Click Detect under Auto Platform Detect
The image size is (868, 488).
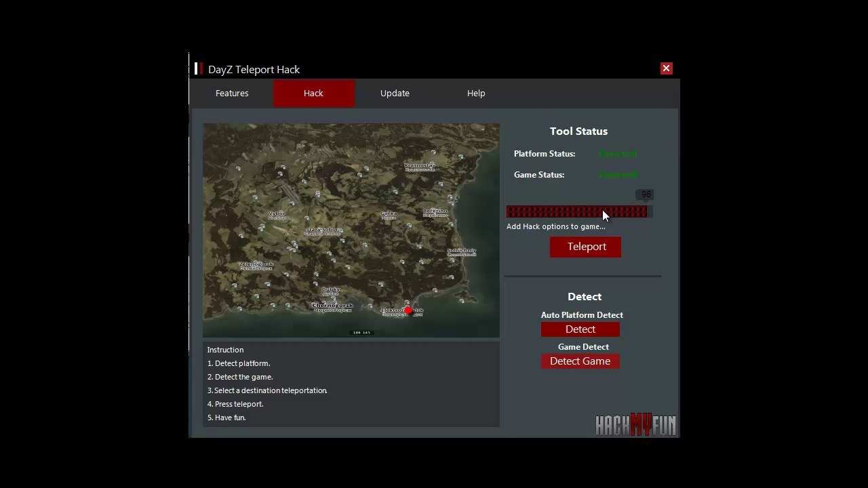pyautogui.click(x=580, y=329)
